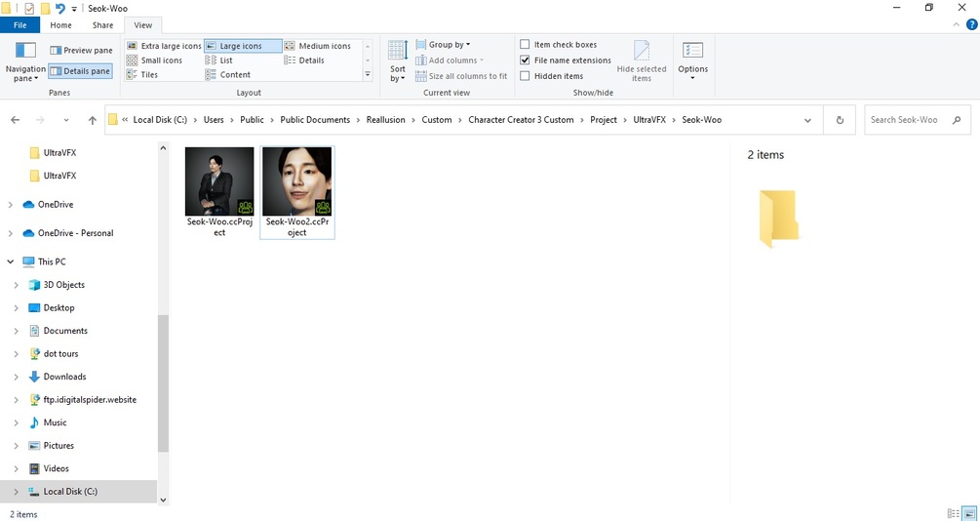Open the Customize Quick Access Toolbar arrow
Image resolution: width=980 pixels, height=521 pixels.
click(x=74, y=9)
